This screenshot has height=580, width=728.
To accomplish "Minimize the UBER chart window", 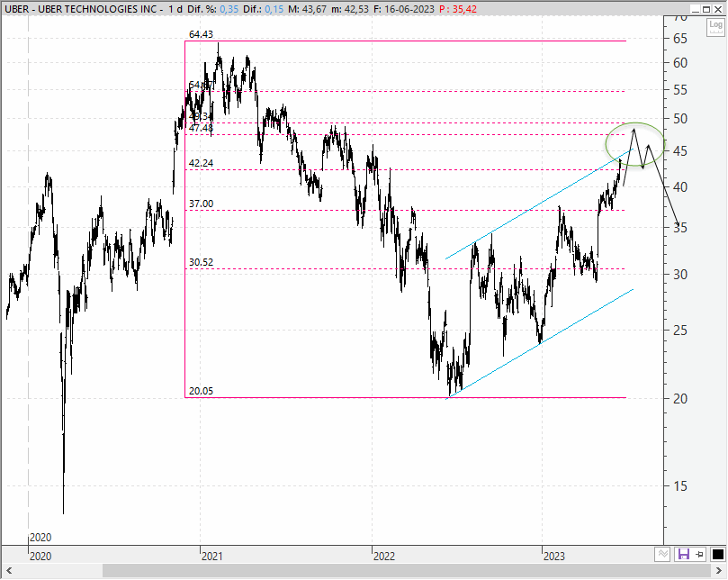I will click(x=695, y=9).
